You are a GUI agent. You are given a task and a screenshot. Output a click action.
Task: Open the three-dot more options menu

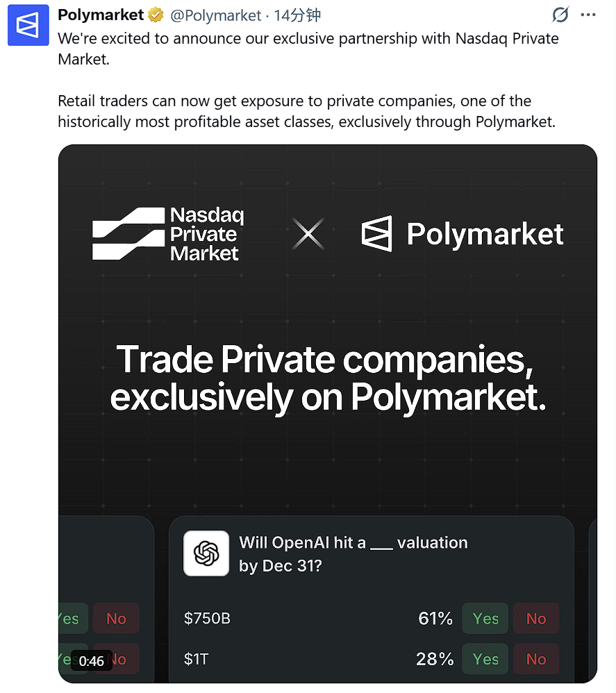pos(588,15)
